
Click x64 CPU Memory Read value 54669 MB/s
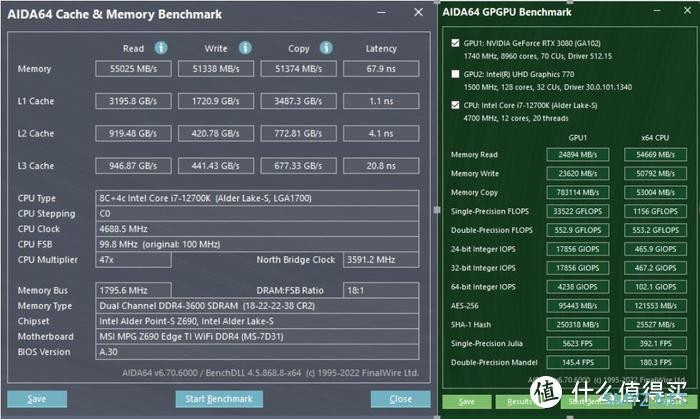[655, 155]
